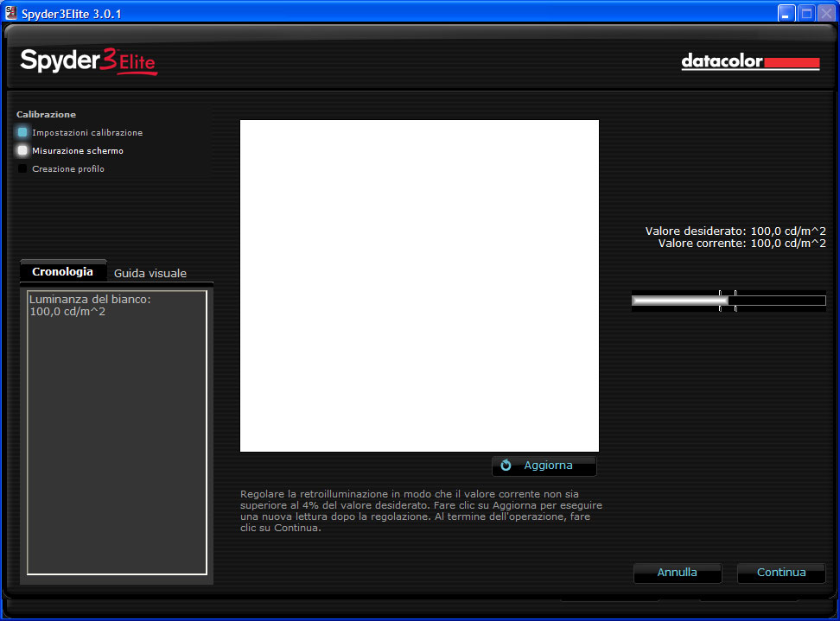Click the datacolor logo
840x621 pixels.
tap(750, 61)
